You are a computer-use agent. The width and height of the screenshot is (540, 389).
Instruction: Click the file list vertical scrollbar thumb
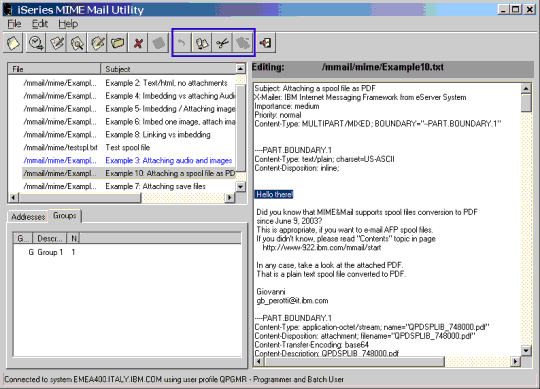(x=240, y=128)
